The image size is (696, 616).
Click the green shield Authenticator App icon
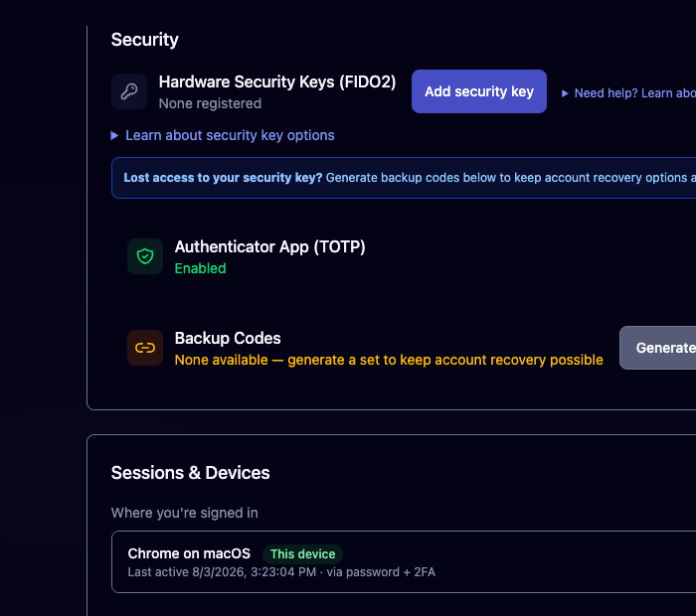click(x=145, y=256)
